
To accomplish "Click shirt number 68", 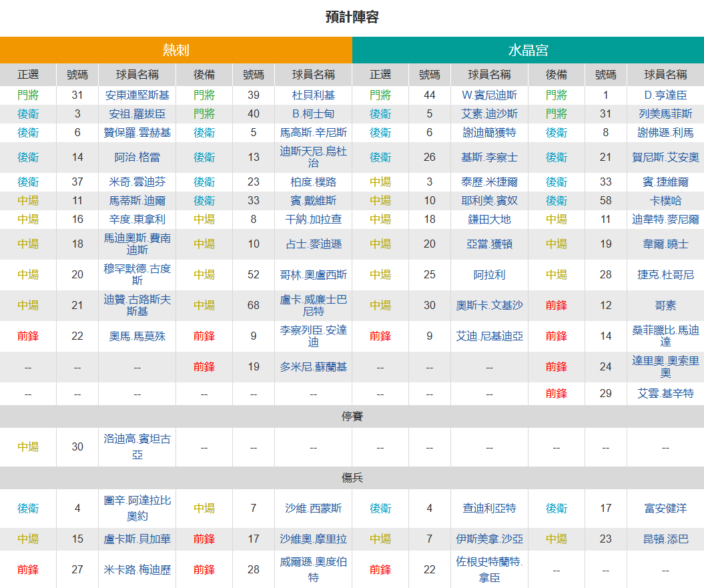I will coord(253,306).
